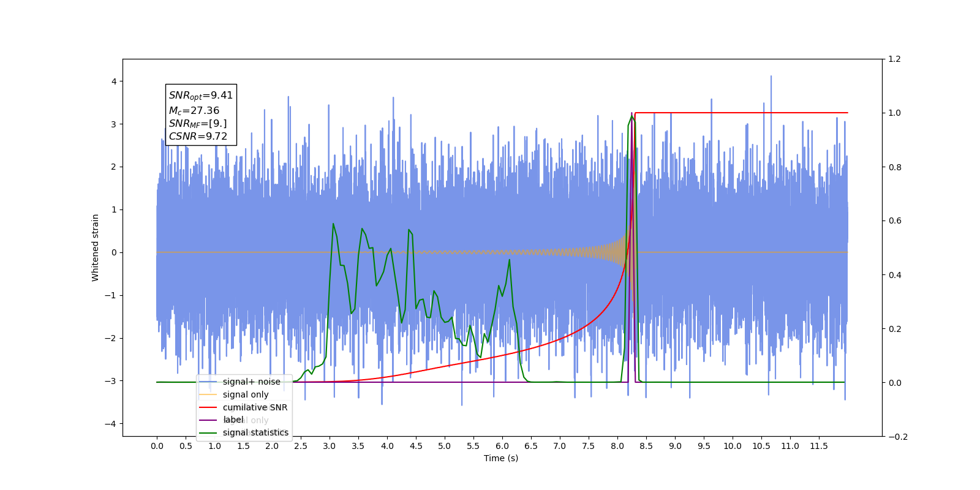Click the 1.2 tick on the right axis

(x=895, y=59)
